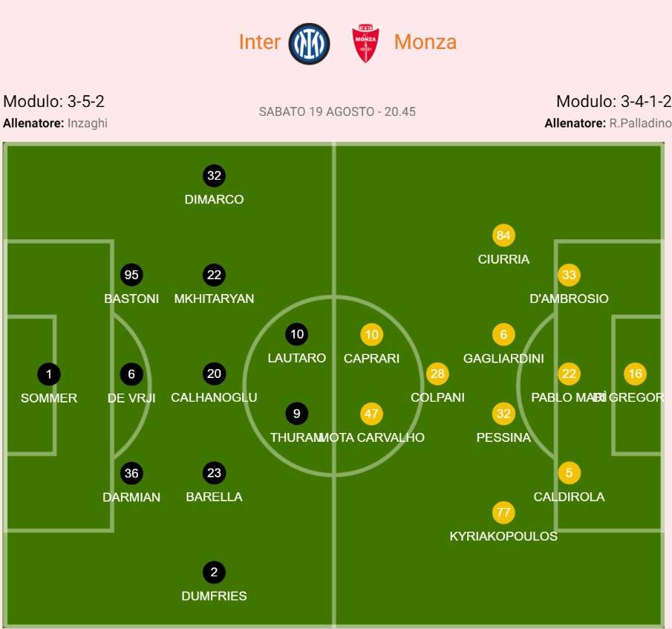
Task: Select Caprari's yellow number 10 marker
Action: [x=371, y=334]
